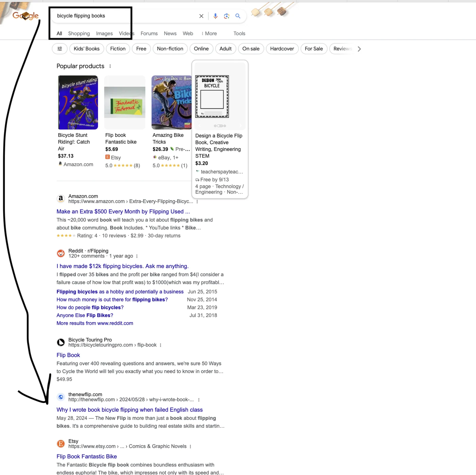This screenshot has height=475, width=476.
Task: Open thenewflip.com result three-dot menu
Action: coord(199,400)
